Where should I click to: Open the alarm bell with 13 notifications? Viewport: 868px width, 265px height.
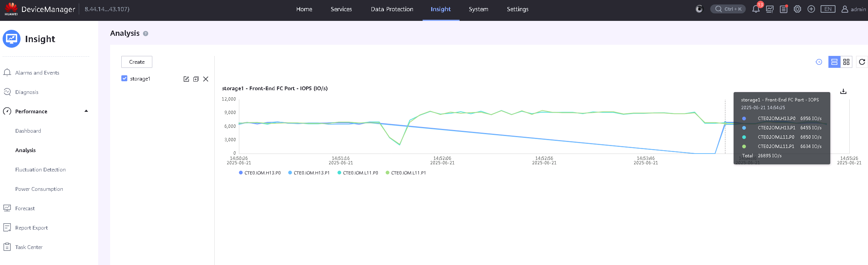point(756,9)
